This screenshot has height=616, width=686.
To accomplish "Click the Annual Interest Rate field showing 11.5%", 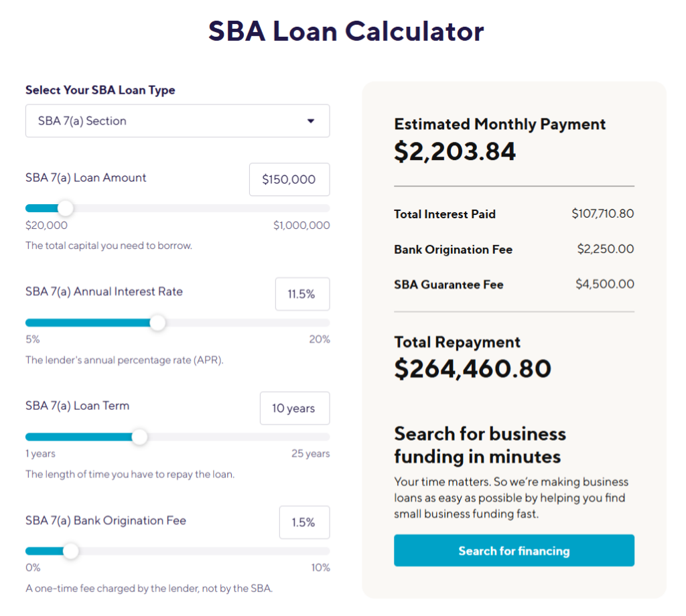I will (x=302, y=293).
